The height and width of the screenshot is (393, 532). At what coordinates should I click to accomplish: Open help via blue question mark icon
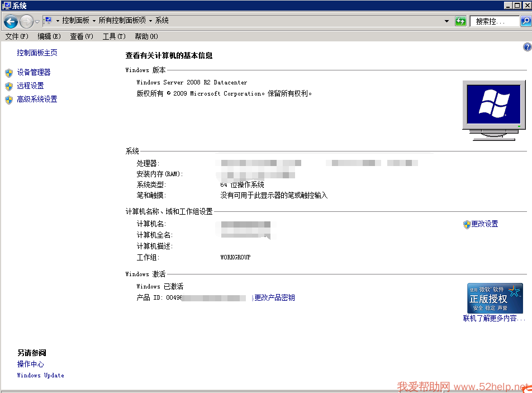527,48
